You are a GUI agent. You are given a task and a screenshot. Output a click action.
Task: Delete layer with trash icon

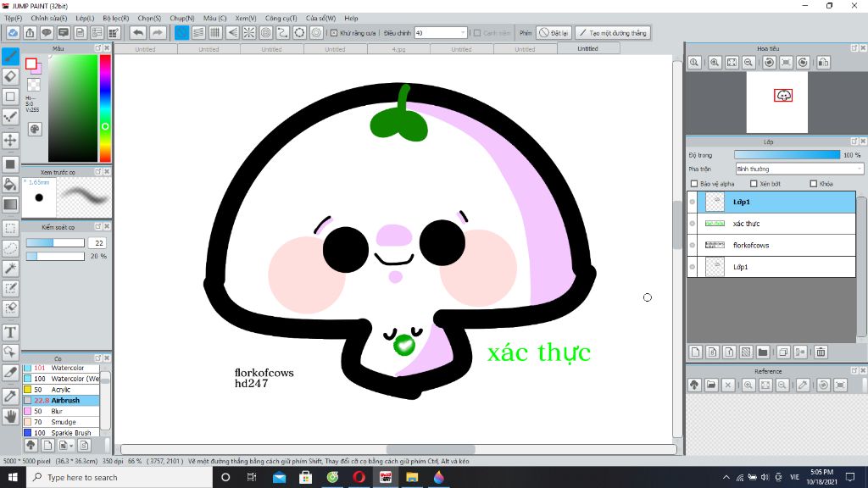click(821, 352)
